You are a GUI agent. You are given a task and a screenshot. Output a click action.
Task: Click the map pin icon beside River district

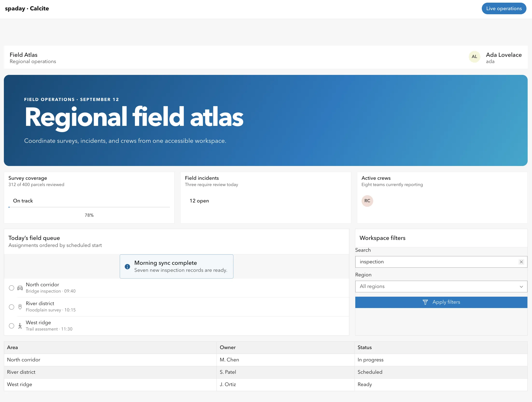click(20, 307)
